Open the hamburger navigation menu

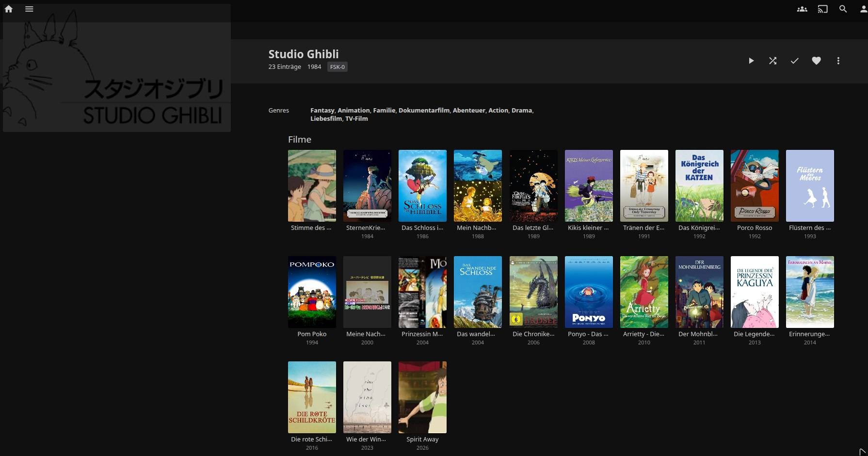click(x=29, y=9)
